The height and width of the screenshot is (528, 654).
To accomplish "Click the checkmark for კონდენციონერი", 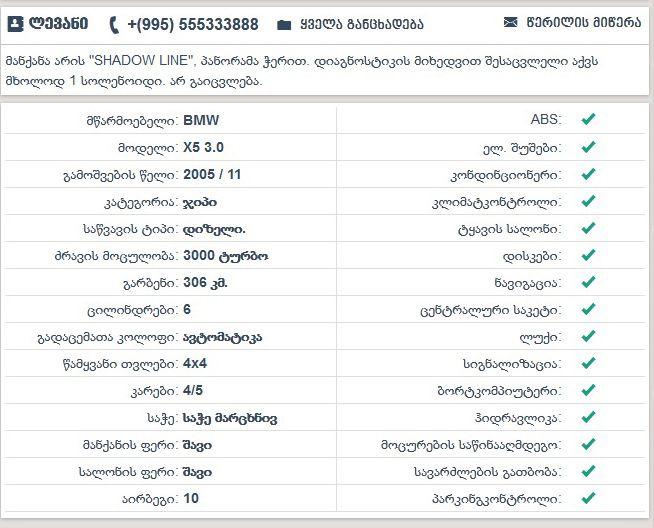I will pos(589,174).
